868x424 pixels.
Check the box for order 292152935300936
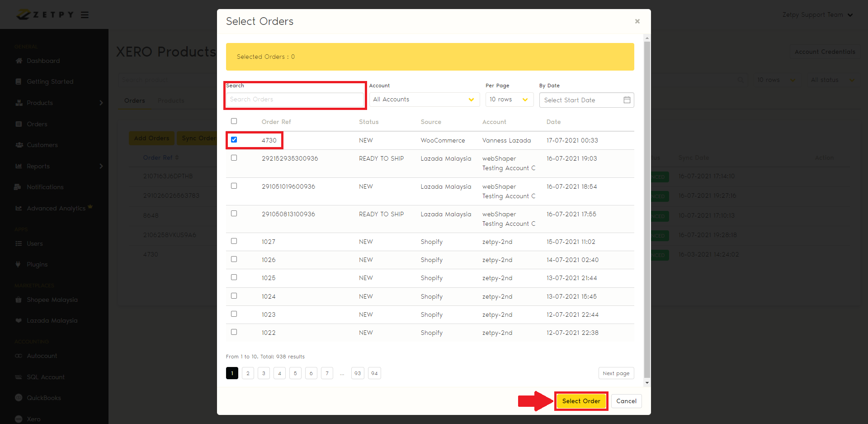234,158
